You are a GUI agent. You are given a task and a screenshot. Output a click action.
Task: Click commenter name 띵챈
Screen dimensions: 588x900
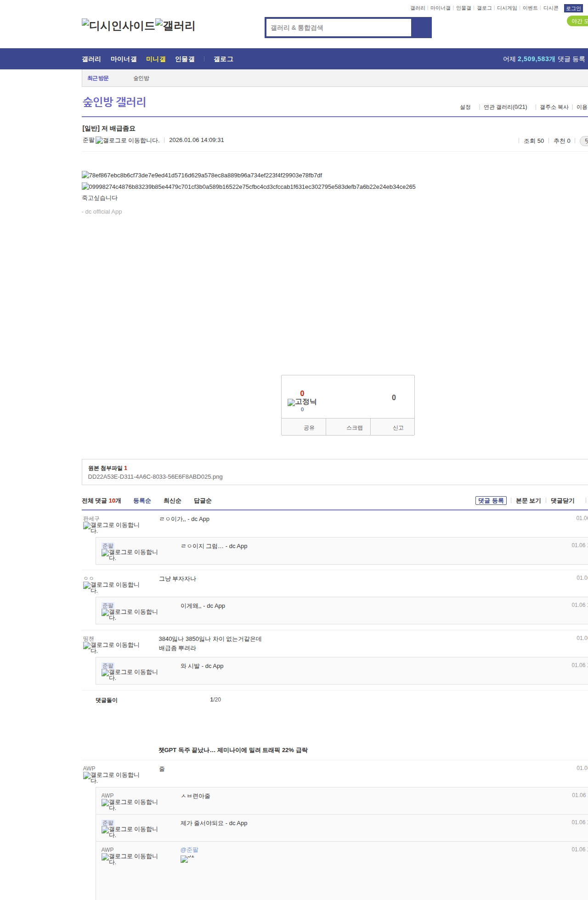(x=89, y=639)
